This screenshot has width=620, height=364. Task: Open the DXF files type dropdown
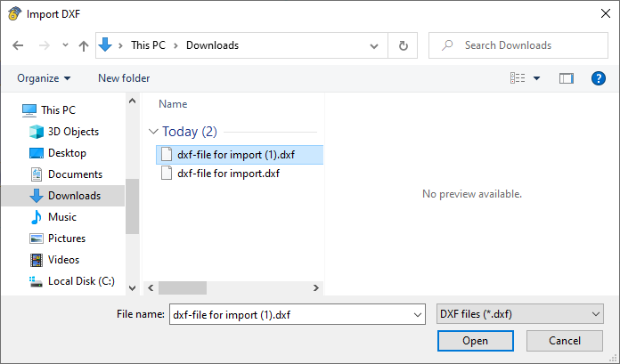click(521, 314)
